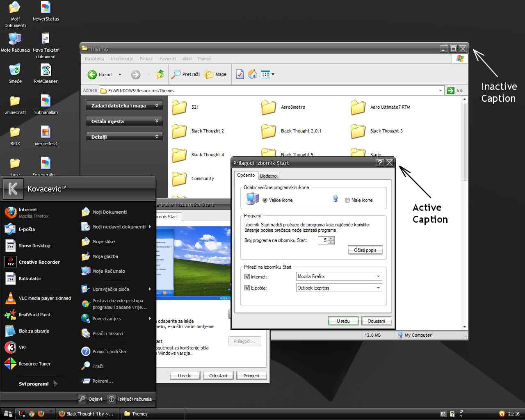Open the Aero8metro folder
This screenshot has width=525, height=420.
283,107
